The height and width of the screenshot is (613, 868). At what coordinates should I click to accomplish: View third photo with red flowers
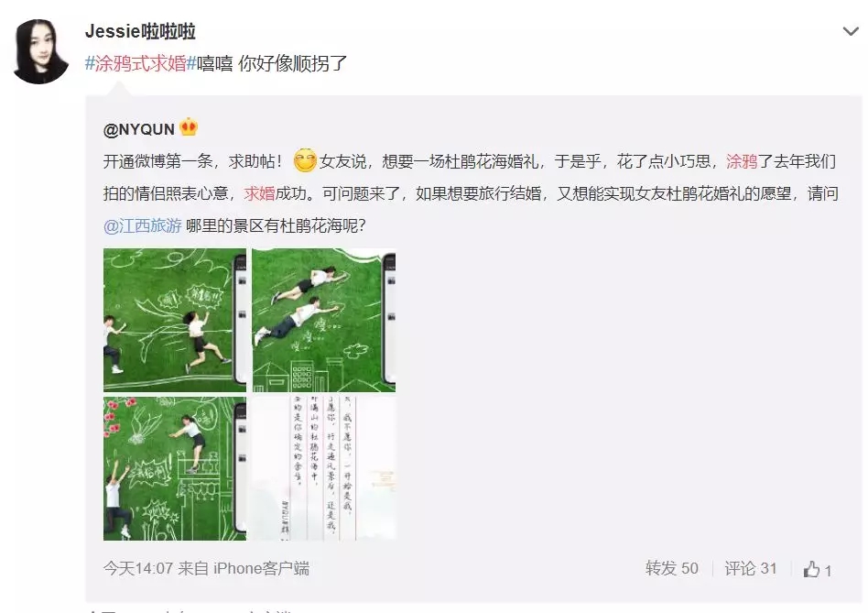[x=175, y=468]
